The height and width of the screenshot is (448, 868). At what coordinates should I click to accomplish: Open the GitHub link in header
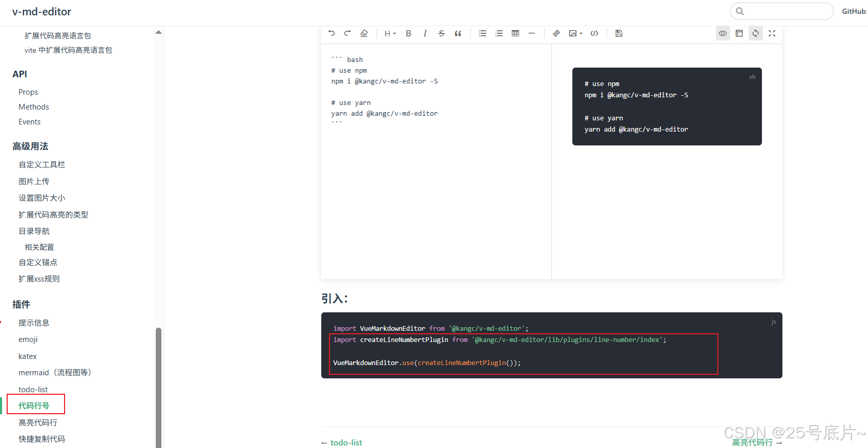(854, 11)
